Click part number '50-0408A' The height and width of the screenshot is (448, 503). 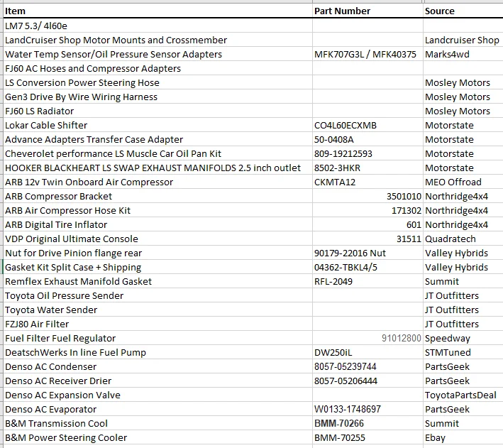(x=367, y=139)
